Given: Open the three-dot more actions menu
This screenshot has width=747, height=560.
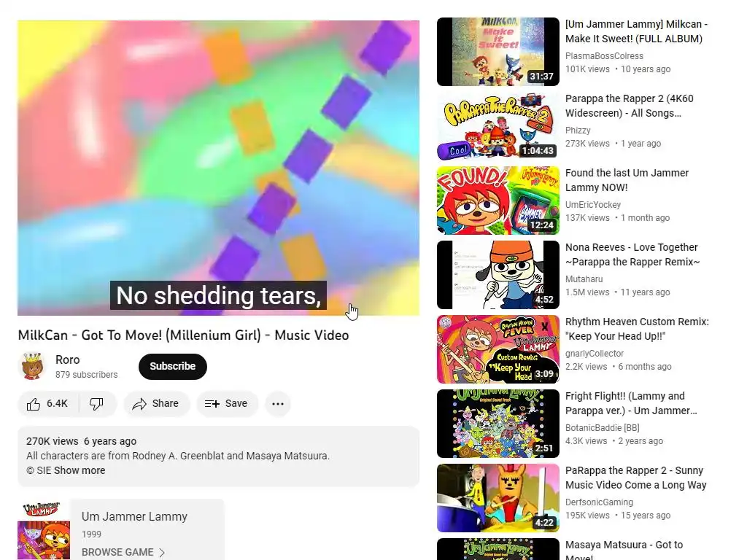Looking at the screenshot, I should click(x=278, y=404).
